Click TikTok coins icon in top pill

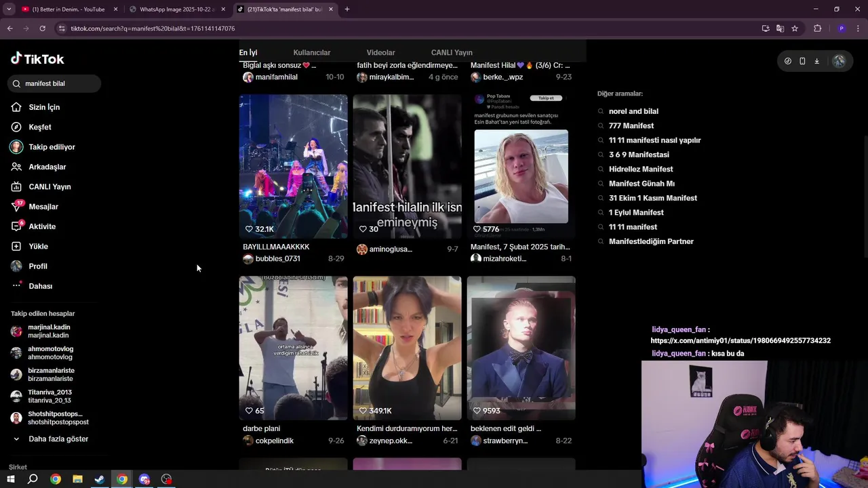pyautogui.click(x=787, y=61)
